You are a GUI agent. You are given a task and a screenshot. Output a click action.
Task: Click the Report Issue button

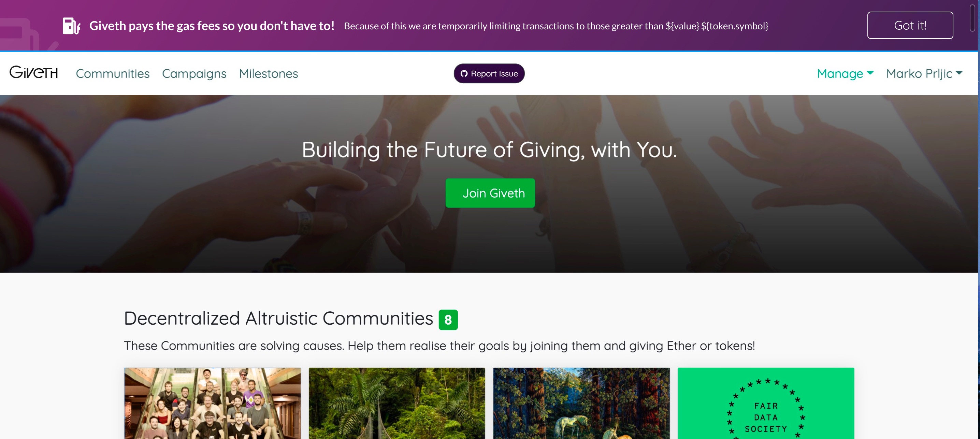489,73
